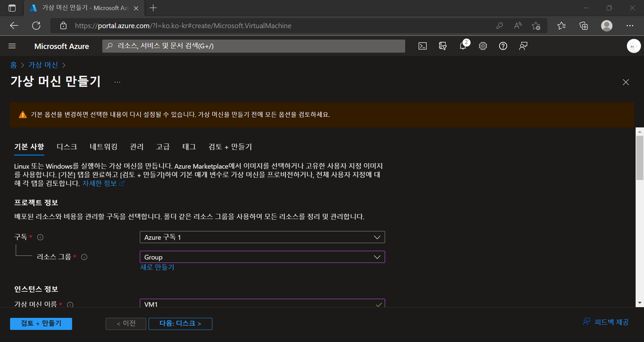Expand the 리소스 그룹 dropdown
The height and width of the screenshot is (342, 644).
tap(262, 257)
